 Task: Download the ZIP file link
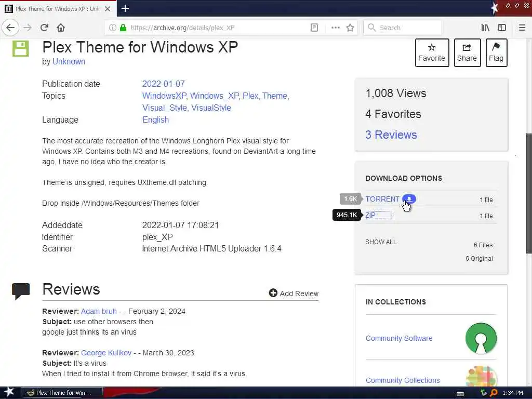[370, 215]
